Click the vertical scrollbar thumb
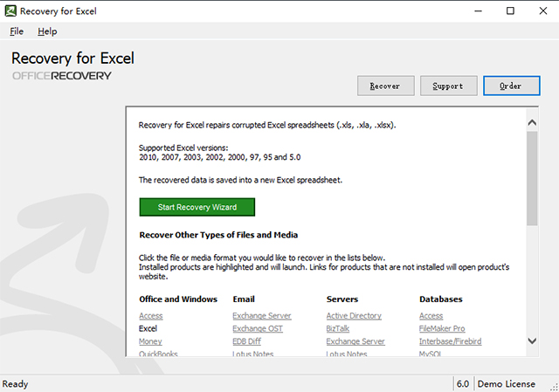This screenshot has width=559, height=392. point(532,178)
